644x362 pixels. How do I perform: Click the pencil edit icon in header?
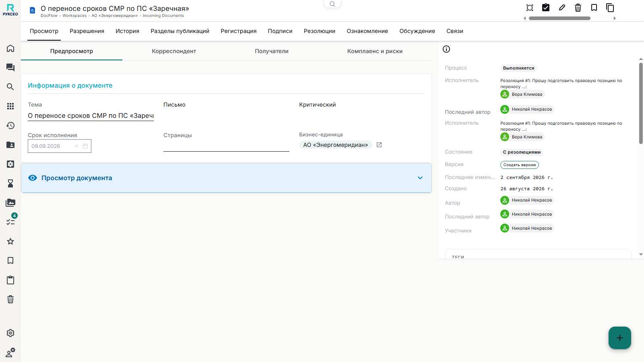(562, 8)
